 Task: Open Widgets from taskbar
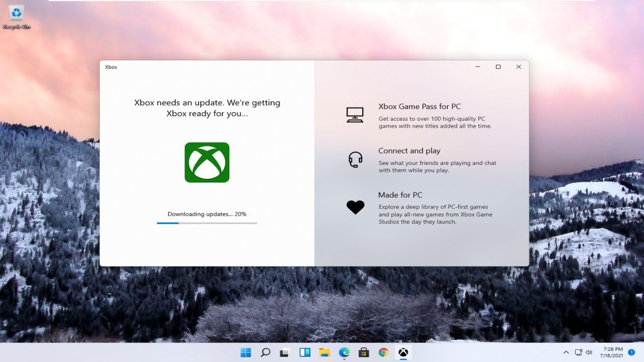305,352
